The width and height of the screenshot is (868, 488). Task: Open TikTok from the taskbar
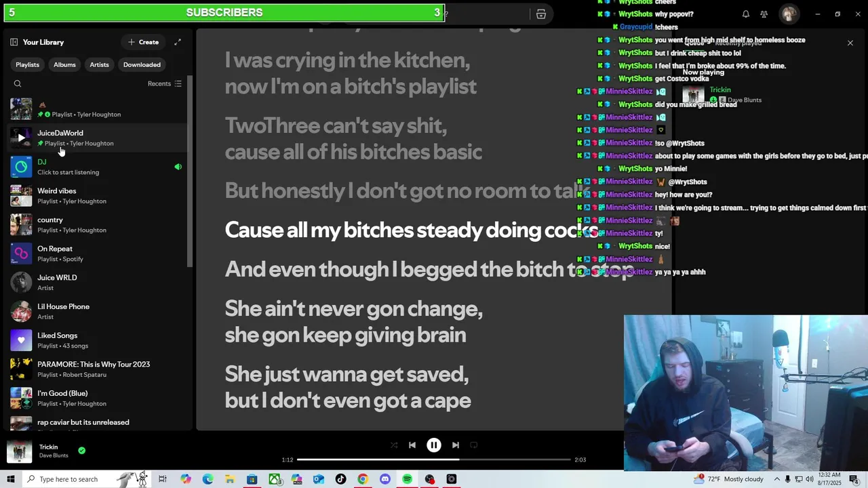pos(340,479)
